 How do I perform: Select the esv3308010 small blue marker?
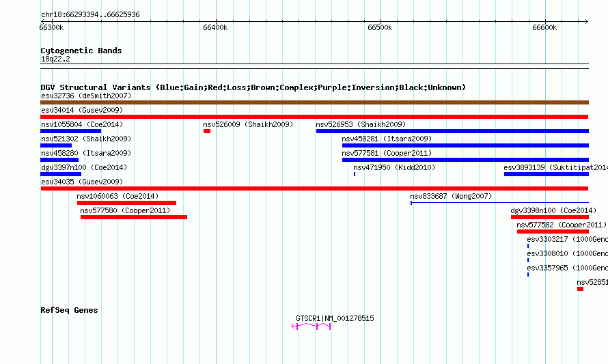point(528,260)
